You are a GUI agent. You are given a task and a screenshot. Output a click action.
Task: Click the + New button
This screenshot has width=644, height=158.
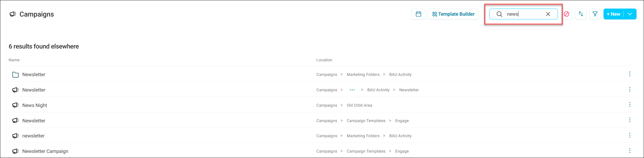click(613, 14)
